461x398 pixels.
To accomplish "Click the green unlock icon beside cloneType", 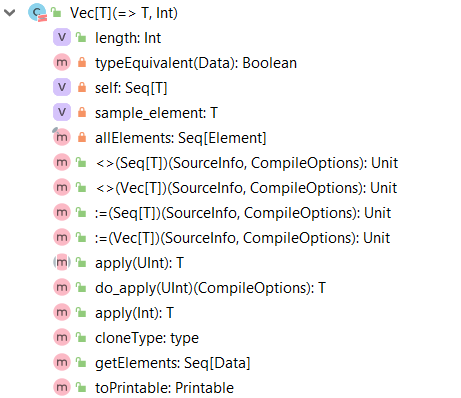I will click(x=81, y=337).
